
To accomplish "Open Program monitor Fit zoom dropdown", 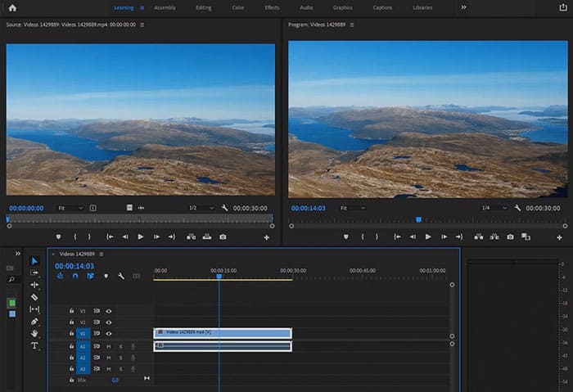I will [352, 208].
